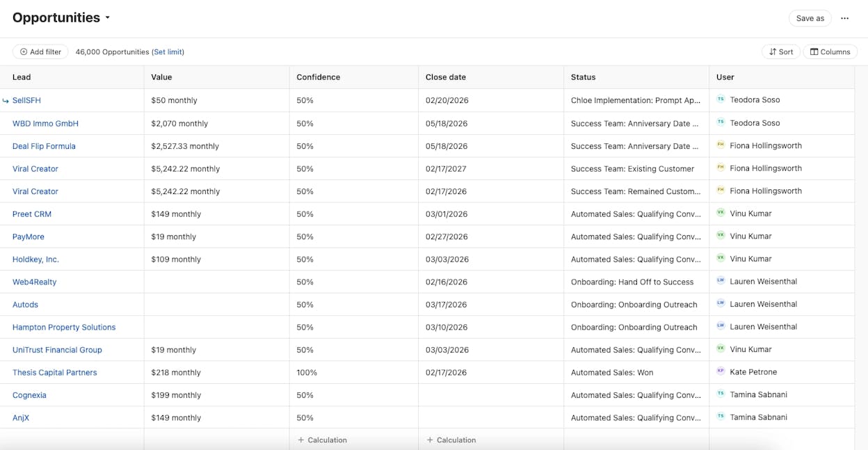Click Teodora Soso avatar in SellSFH row
The image size is (868, 450).
click(x=721, y=99)
